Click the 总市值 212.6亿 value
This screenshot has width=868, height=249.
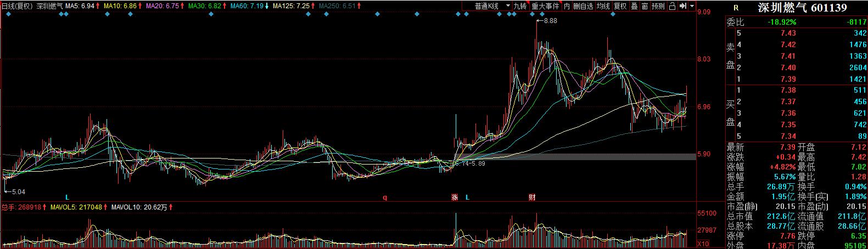tap(782, 217)
